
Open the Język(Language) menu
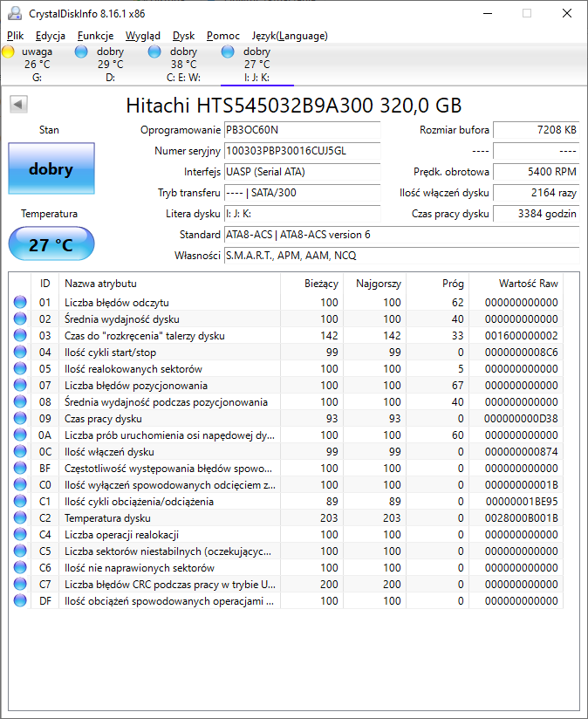(290, 36)
